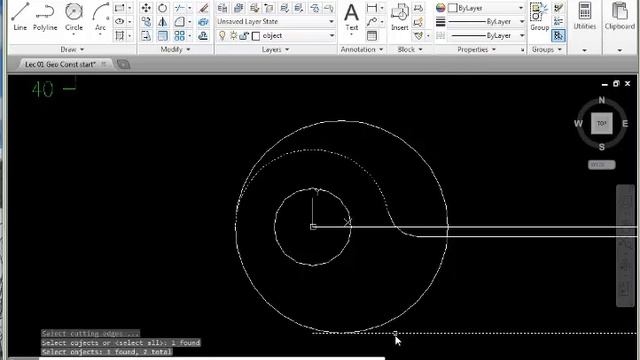Viewport: 640px width, 360px height.
Task: Toggle the layer on/off light bulb
Action: (x=222, y=36)
